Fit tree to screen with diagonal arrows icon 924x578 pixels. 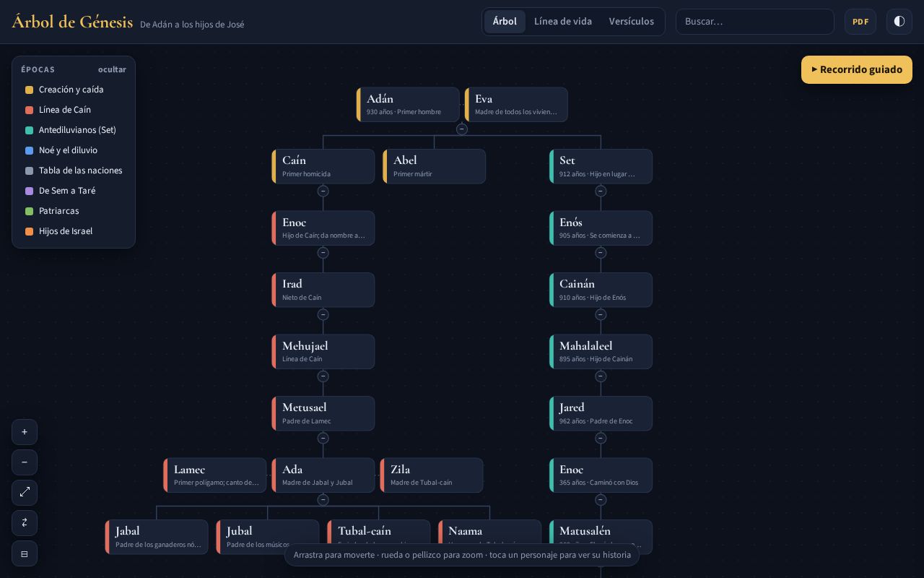point(25,493)
